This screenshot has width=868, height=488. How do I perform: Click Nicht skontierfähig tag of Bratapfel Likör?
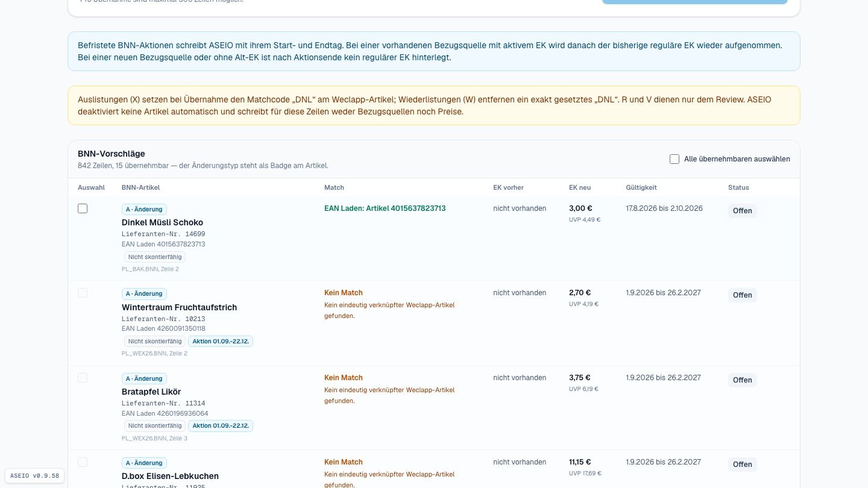155,425
